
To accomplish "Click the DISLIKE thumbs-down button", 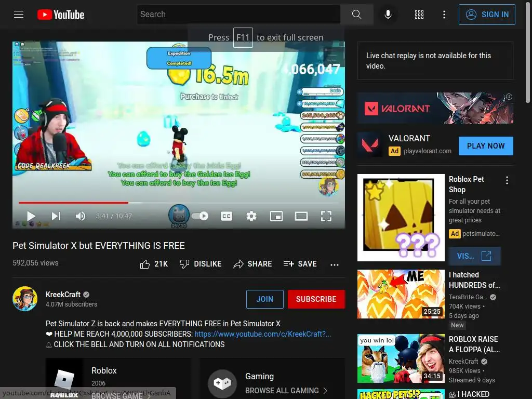I will click(201, 264).
